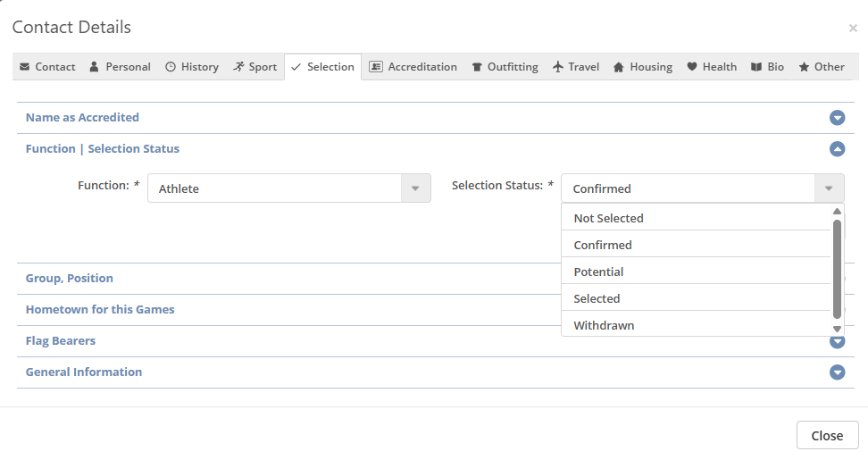Open the Bio tab
This screenshot has width=868, height=460.
767,67
